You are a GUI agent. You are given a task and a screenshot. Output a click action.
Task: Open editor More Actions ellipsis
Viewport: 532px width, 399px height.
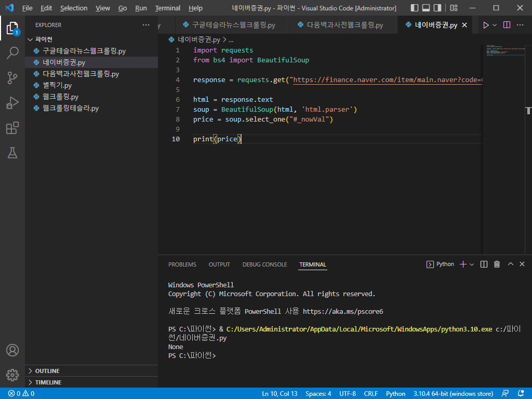[520, 25]
